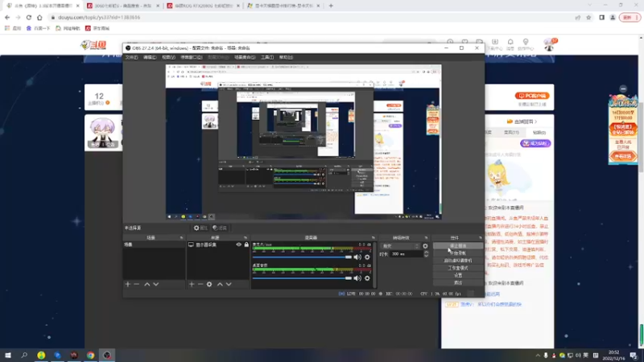644x362 pixels.
Task: Pop out the Scenes dock icon
Action: 181,237
